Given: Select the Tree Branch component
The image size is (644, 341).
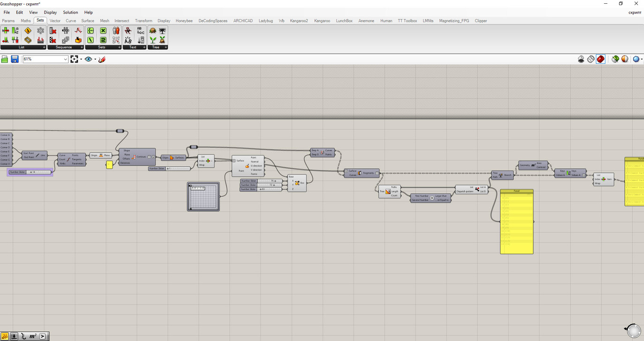Looking at the screenshot, I should coord(502,175).
